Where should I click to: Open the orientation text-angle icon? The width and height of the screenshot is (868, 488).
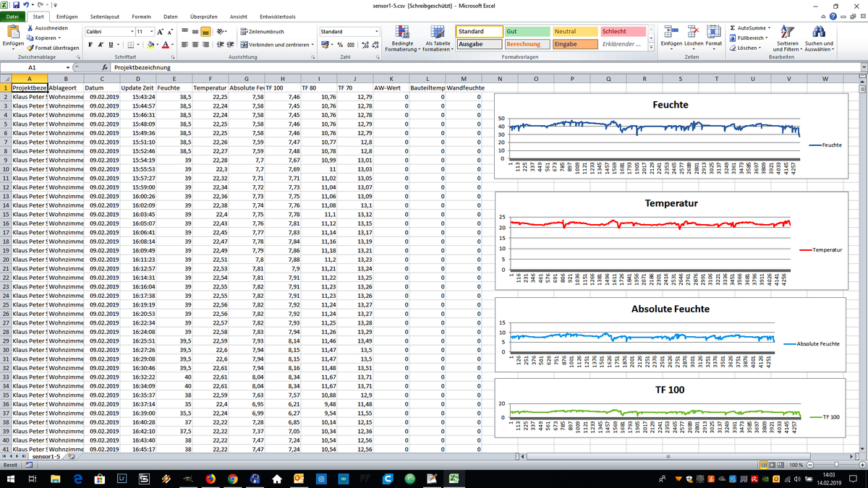222,32
